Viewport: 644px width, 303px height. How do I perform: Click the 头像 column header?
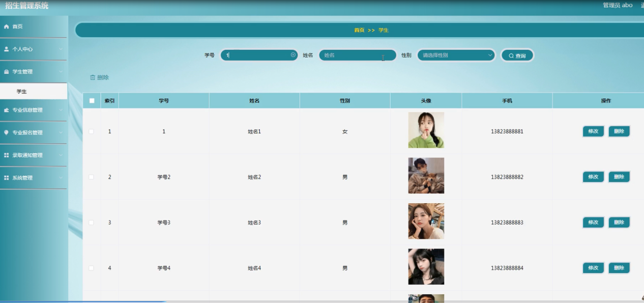[x=426, y=101]
